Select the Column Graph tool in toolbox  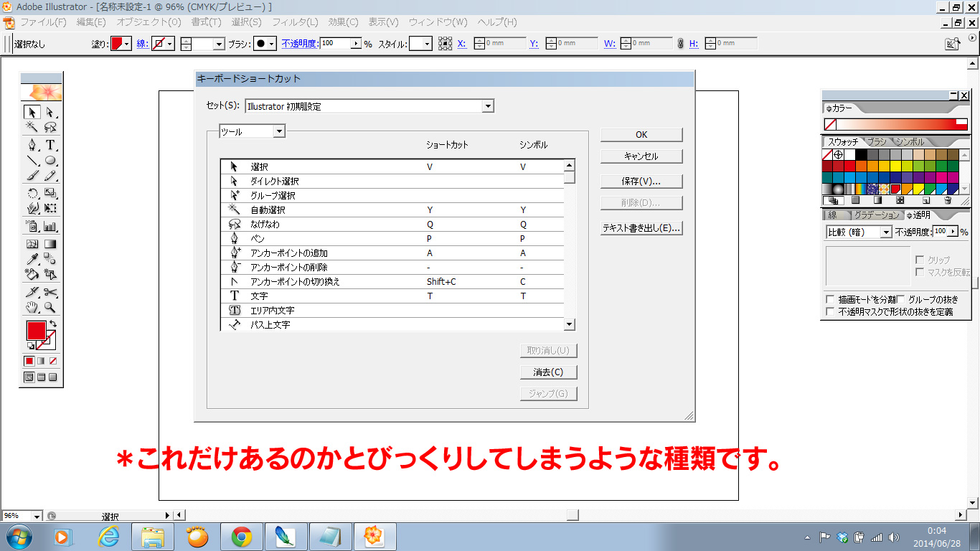pos(50,226)
